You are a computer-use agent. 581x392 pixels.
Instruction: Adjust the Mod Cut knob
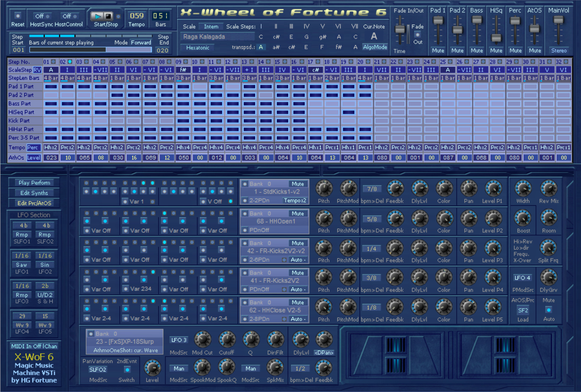pos(202,339)
